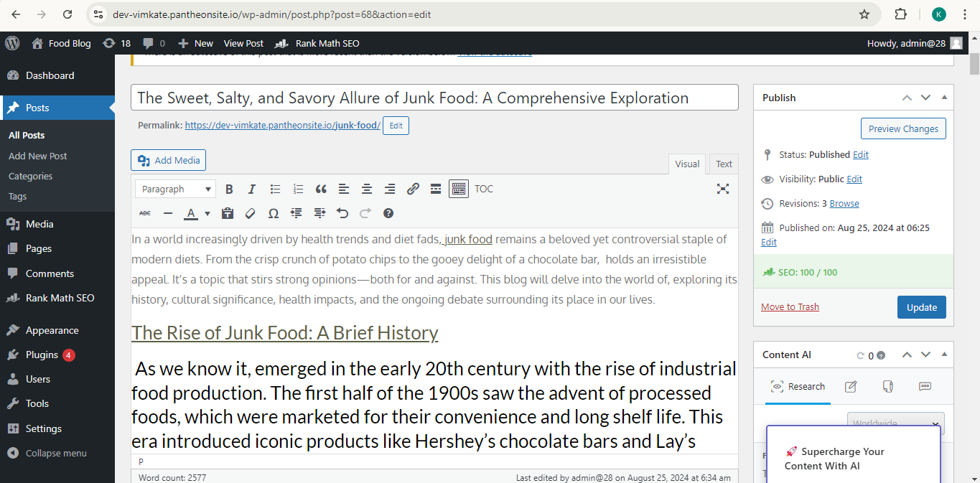Insert a blockquote using the quote icon
This screenshot has width=980, height=483.
(x=321, y=189)
